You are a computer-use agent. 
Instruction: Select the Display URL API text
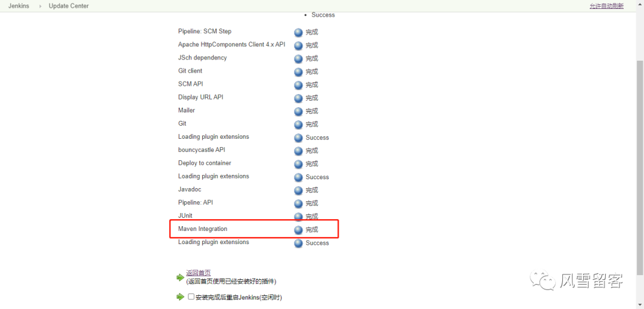[201, 97]
